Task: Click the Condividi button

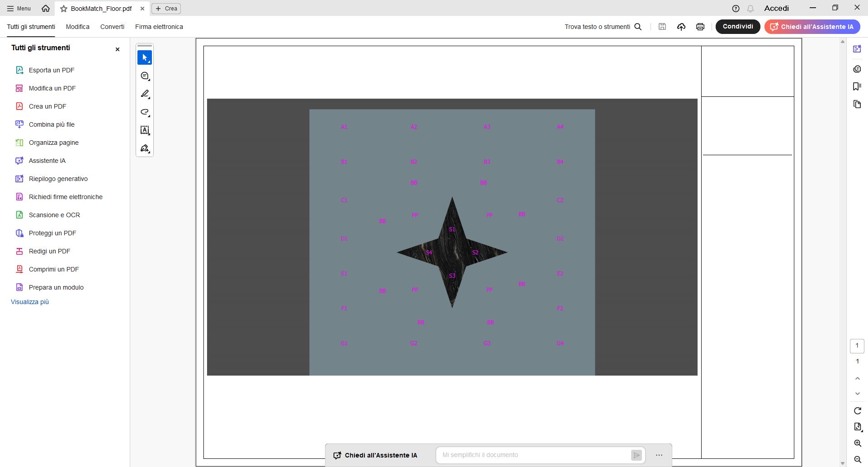Action: click(738, 27)
